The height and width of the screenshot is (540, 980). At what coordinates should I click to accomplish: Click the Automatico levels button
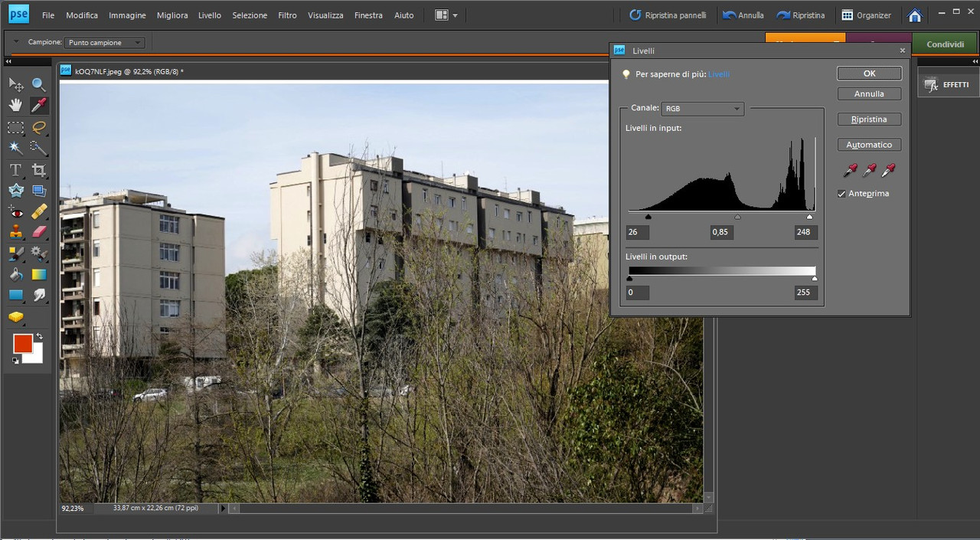pos(869,145)
